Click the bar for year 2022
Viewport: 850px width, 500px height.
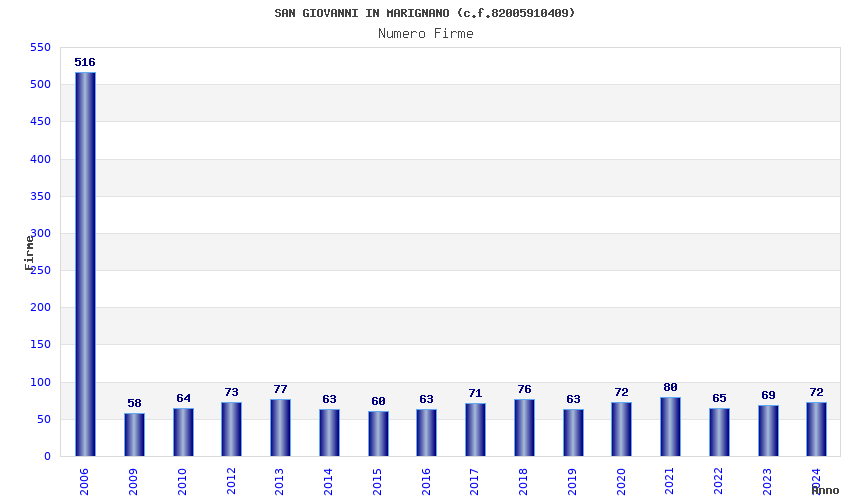719,432
